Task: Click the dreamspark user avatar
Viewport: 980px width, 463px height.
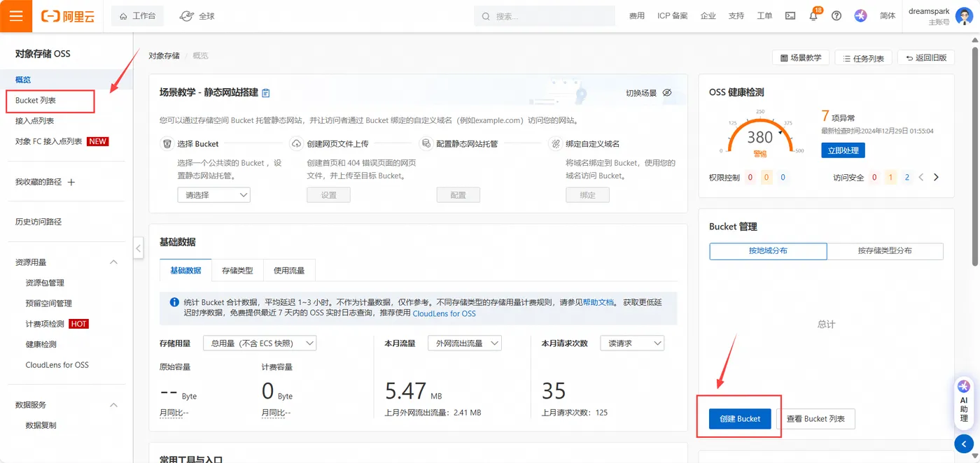Action: pyautogui.click(x=964, y=16)
